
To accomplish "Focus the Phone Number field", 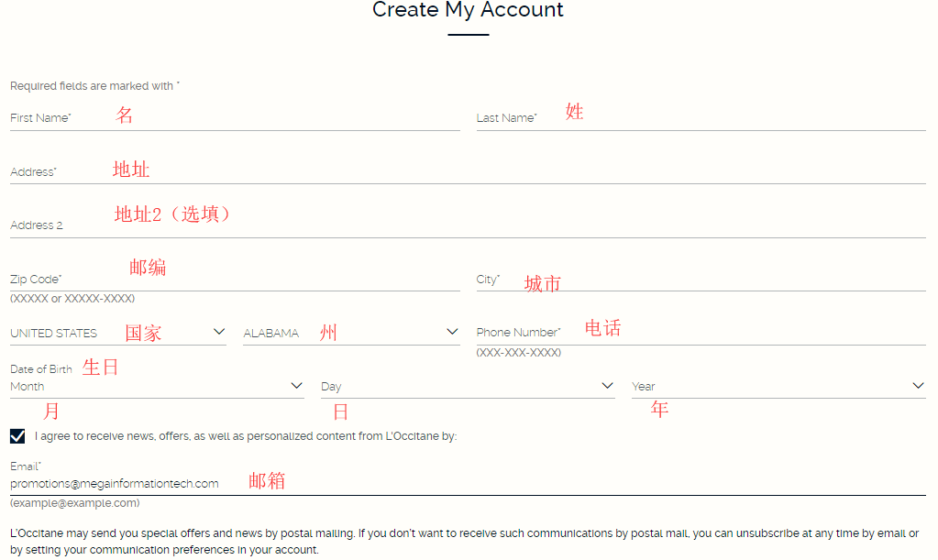I will coord(701,333).
